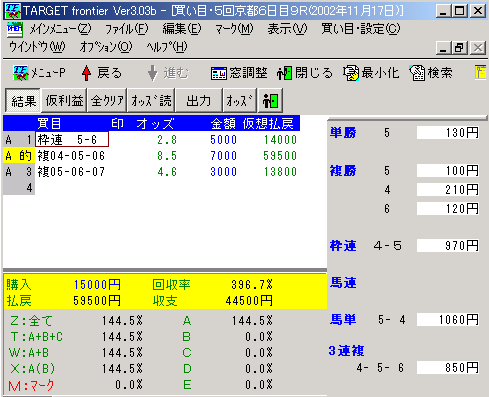This screenshot has height=397, width=489.
Task: Click the 閉じる close door icon
Action: coord(284,73)
